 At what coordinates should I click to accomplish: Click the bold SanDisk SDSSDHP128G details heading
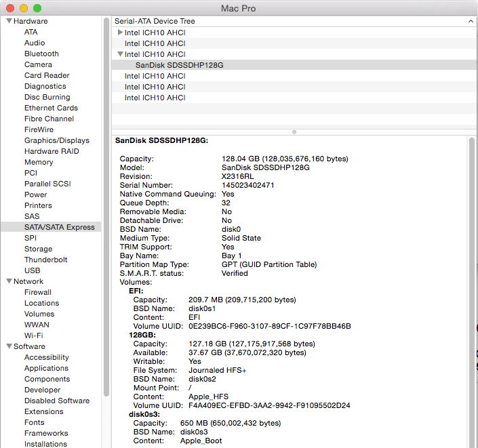(x=161, y=140)
